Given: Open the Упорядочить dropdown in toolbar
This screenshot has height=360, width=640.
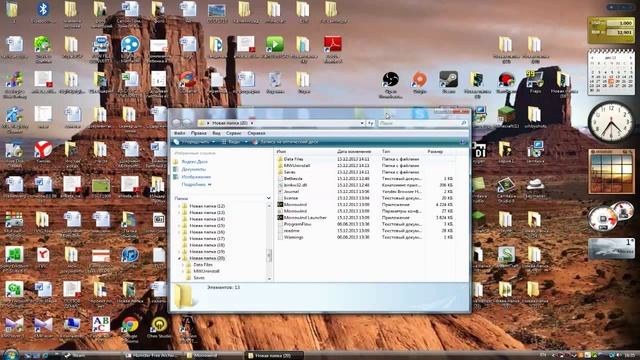Looking at the screenshot, I should (194, 142).
